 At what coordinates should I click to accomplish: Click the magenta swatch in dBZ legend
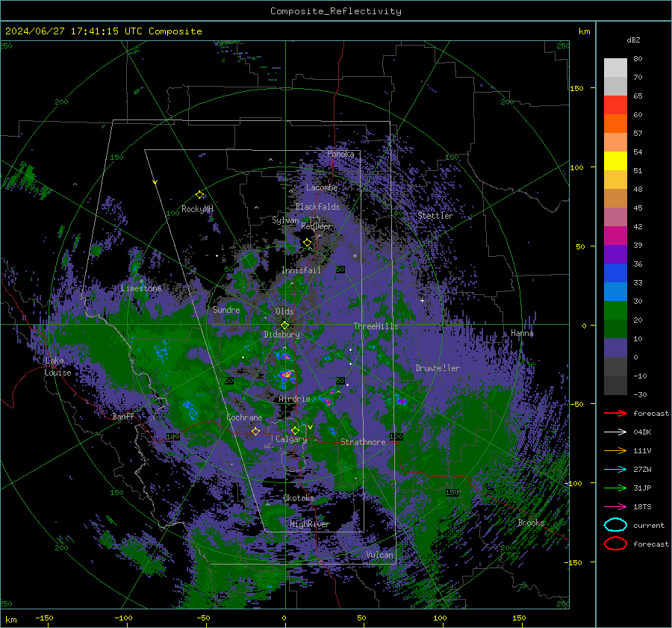[x=615, y=236]
